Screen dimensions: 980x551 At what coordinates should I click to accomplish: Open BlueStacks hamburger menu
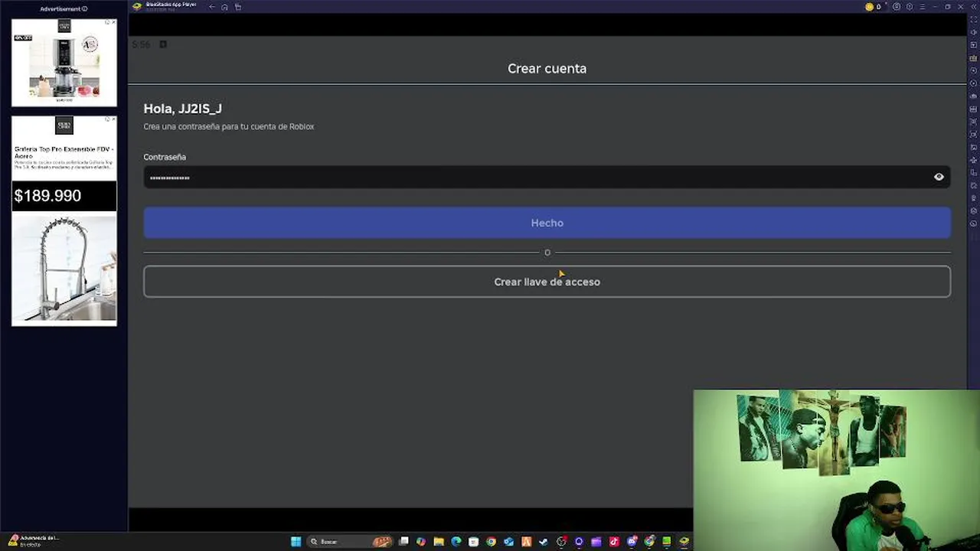[923, 7]
